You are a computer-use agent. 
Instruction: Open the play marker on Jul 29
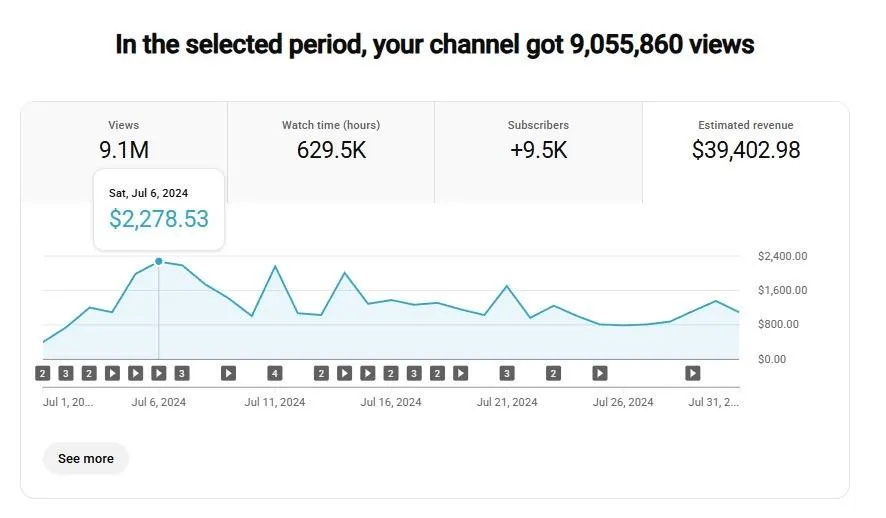tap(692, 373)
